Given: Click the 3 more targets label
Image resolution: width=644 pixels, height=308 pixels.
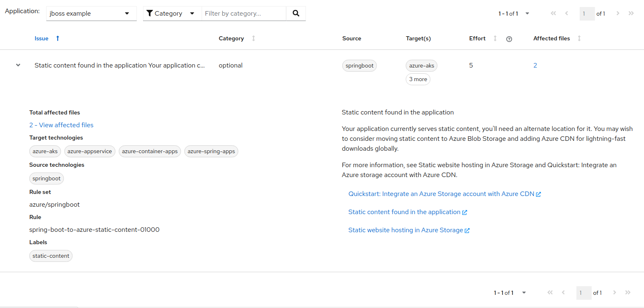Looking at the screenshot, I should (x=418, y=79).
